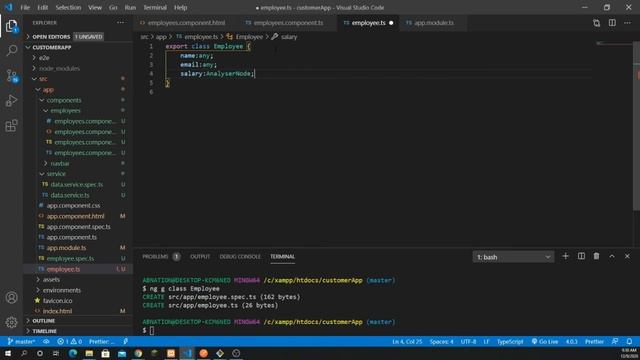Click the end of line operator LF status item
Screen dimensions: 640x360
(486, 342)
